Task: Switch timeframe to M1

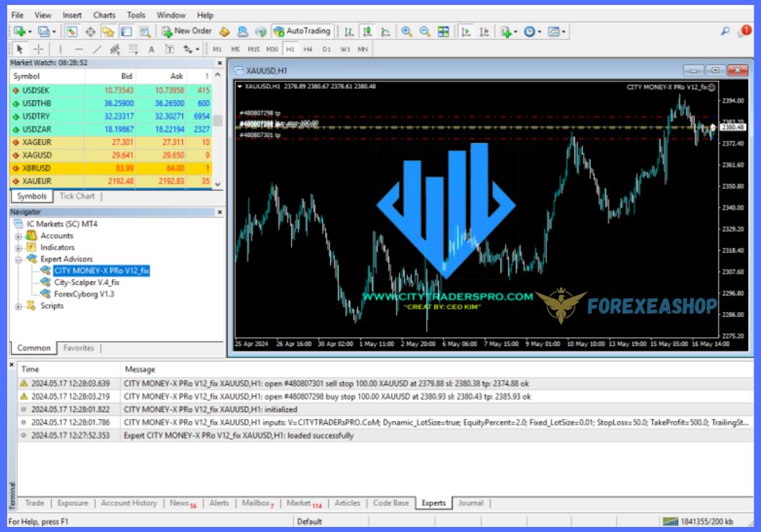Action: (x=217, y=49)
